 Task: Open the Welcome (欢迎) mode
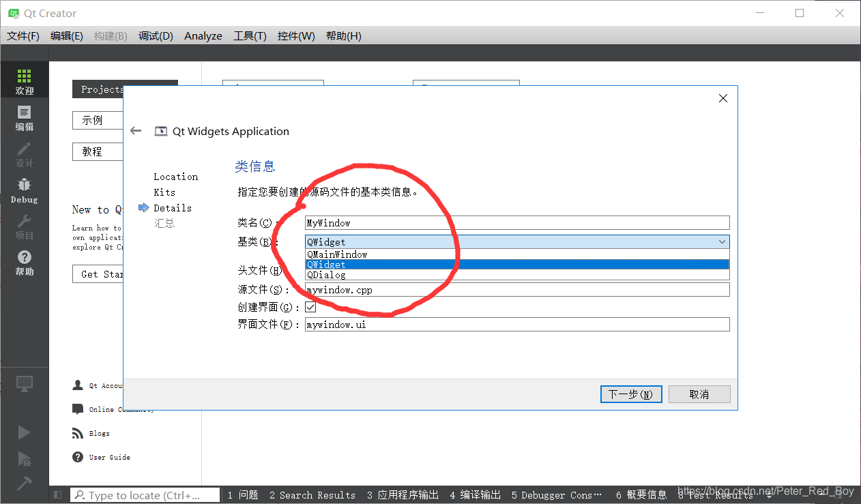[x=25, y=80]
